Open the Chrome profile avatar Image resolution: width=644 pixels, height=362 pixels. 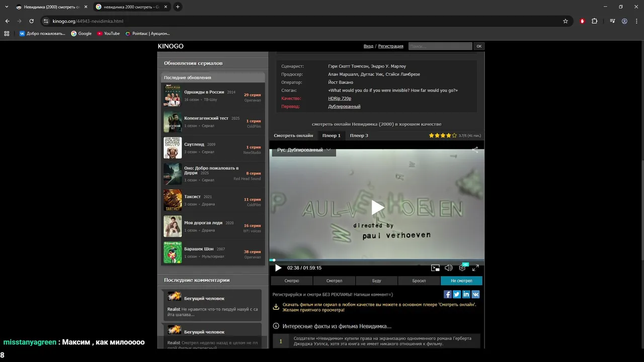624,21
